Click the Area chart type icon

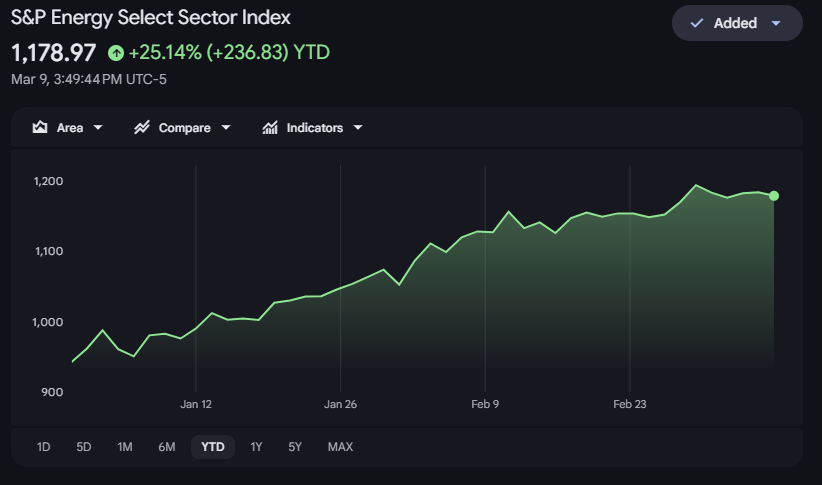pos(41,128)
